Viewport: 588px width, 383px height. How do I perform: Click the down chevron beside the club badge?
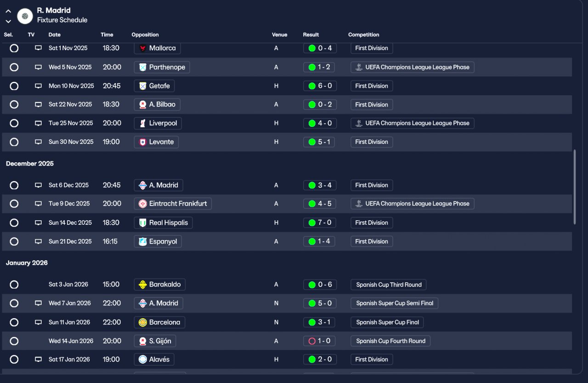tap(8, 21)
